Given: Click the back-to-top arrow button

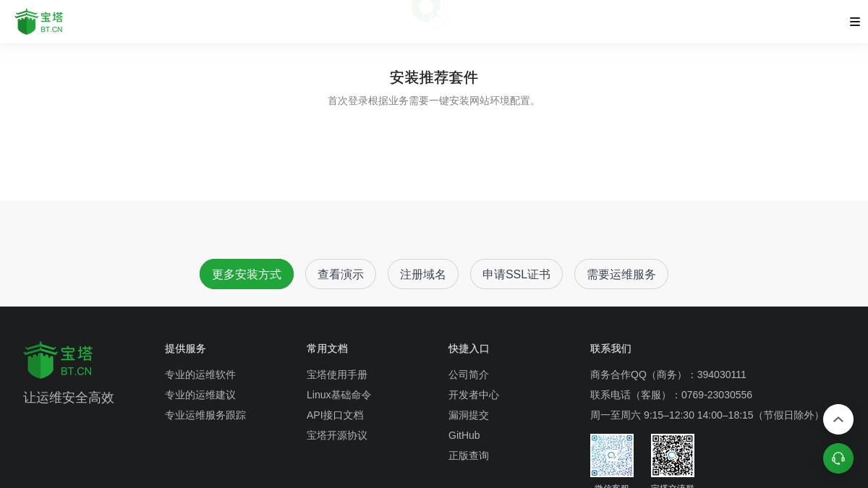Looking at the screenshot, I should [838, 419].
